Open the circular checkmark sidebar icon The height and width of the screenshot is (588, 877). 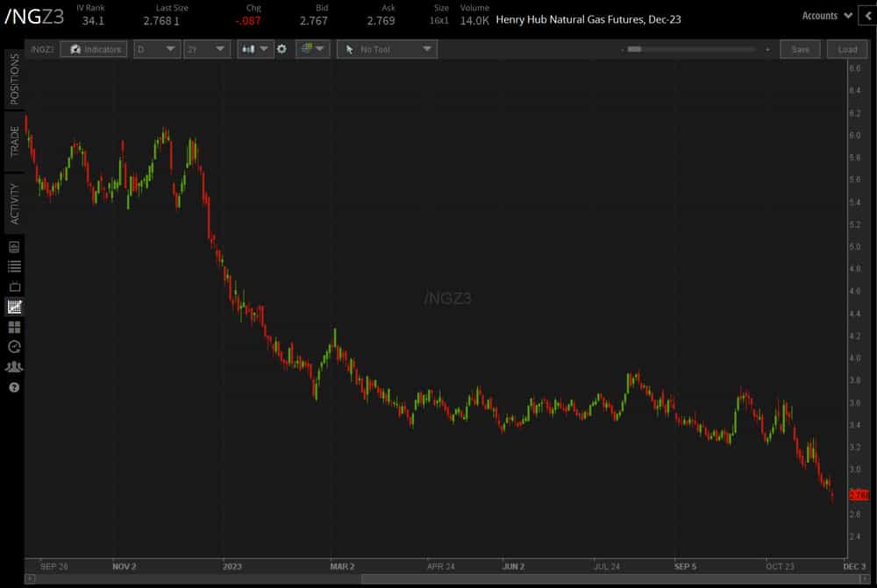(x=15, y=346)
